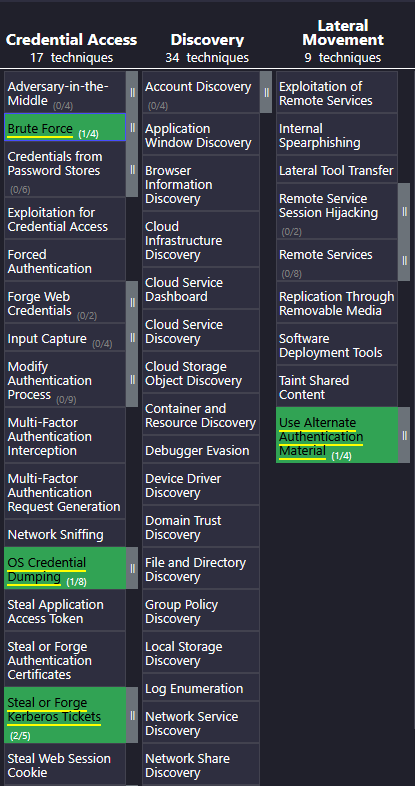Select Steal Application Access Token technique

[x=65, y=611]
